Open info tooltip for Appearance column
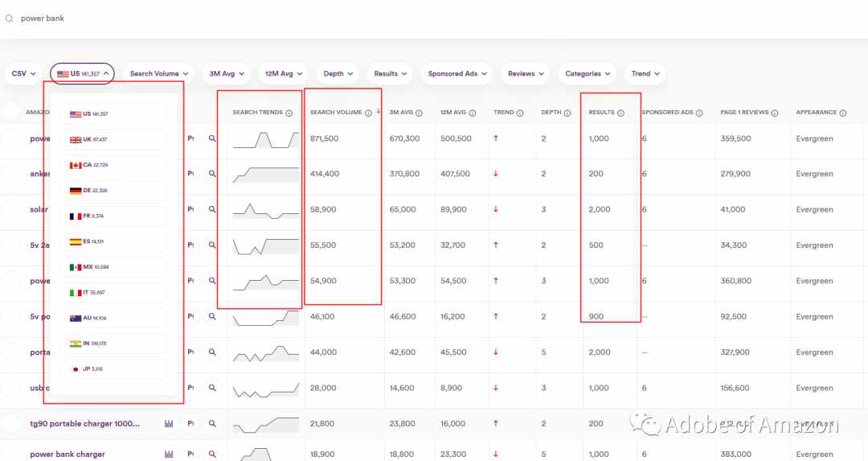868x461 pixels. [x=842, y=113]
